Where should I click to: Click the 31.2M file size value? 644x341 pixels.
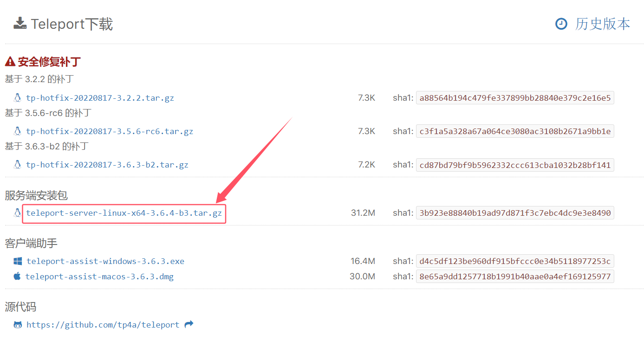[363, 213]
